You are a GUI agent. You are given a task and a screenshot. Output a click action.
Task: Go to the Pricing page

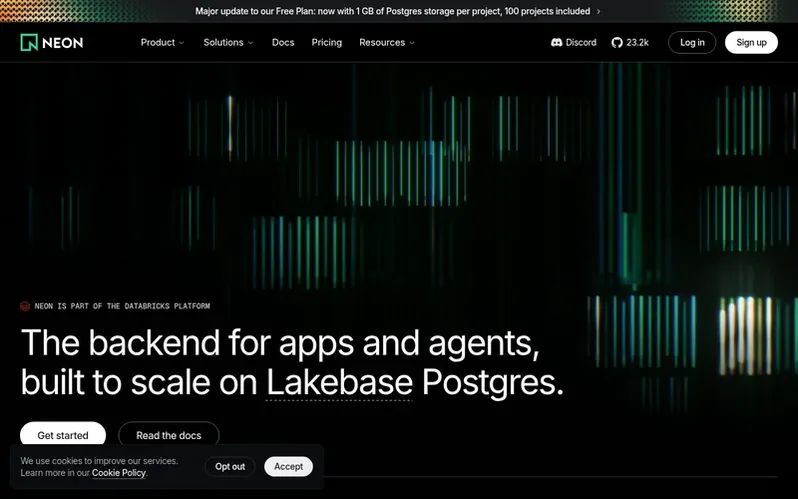point(327,42)
